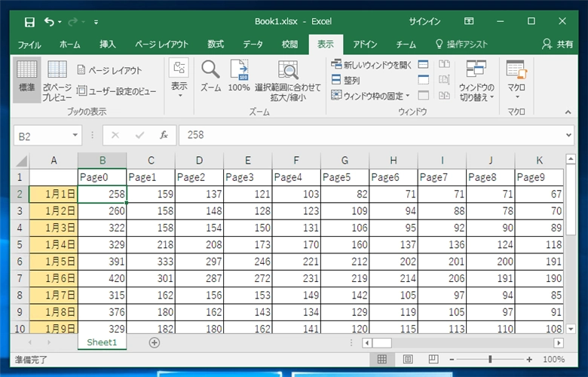Viewport: 588px width, 377px height.
Task: Click the split window icon
Action: coord(424,65)
